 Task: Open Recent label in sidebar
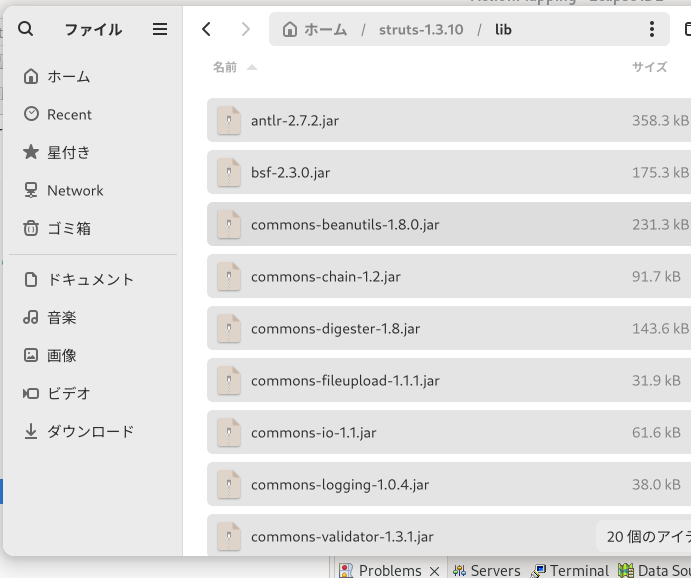(69, 115)
